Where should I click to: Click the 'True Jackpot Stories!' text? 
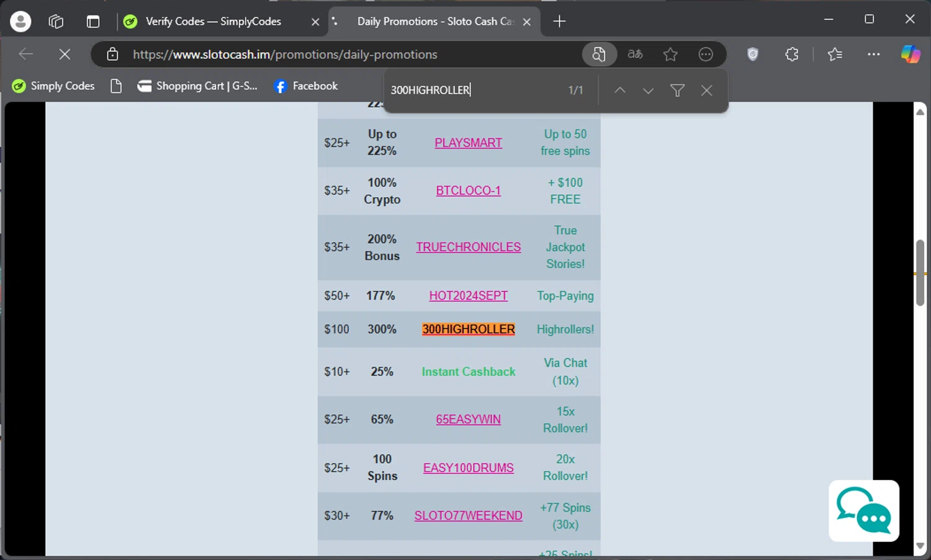(565, 247)
